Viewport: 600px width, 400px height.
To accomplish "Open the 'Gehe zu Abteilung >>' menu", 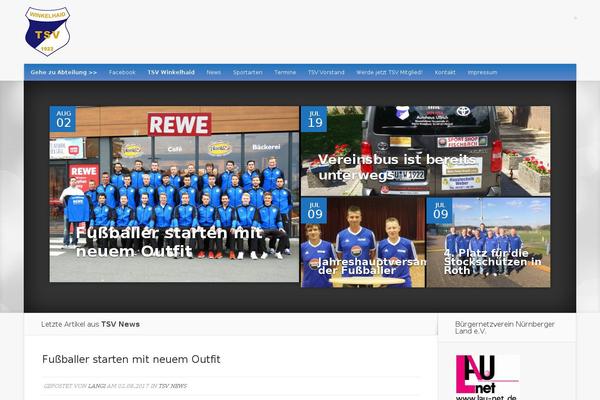I will coord(64,72).
